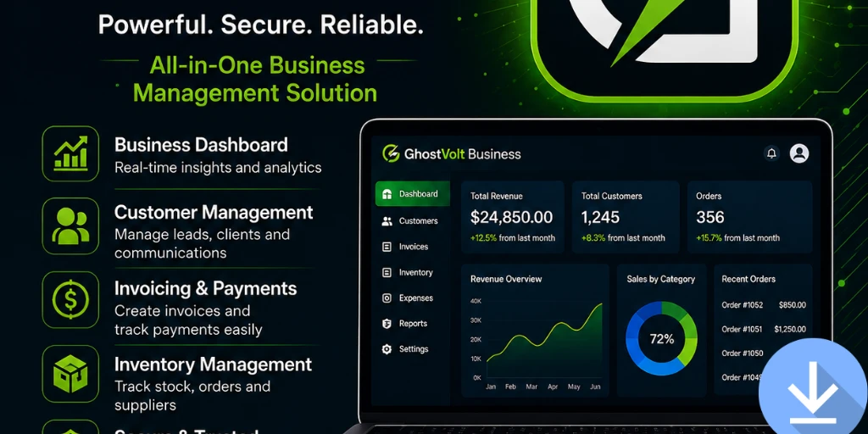Click the Recent Orders heading
This screenshot has height=434, width=868.
click(x=748, y=279)
